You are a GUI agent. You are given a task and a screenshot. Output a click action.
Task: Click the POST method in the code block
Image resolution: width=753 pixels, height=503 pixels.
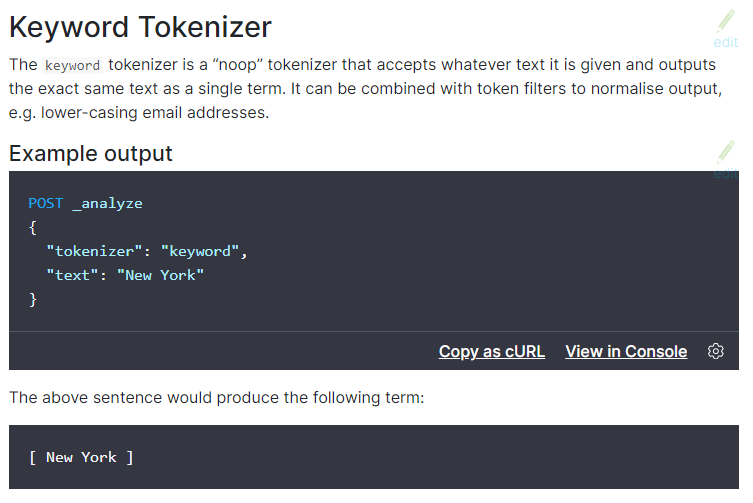[x=45, y=203]
